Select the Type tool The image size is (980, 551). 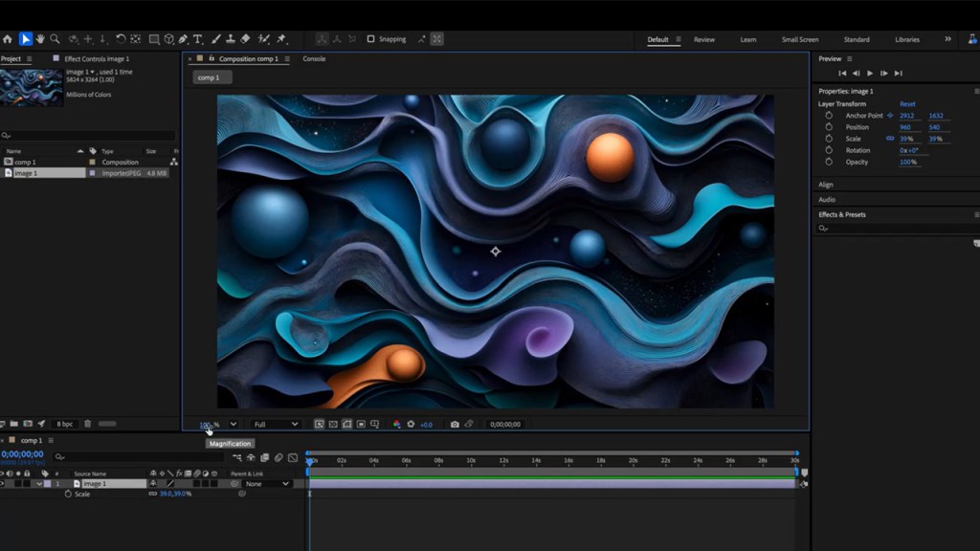point(196,39)
